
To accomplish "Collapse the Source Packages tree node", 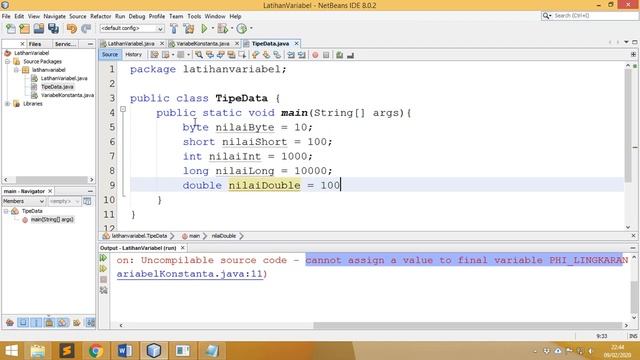I will 7,61.
